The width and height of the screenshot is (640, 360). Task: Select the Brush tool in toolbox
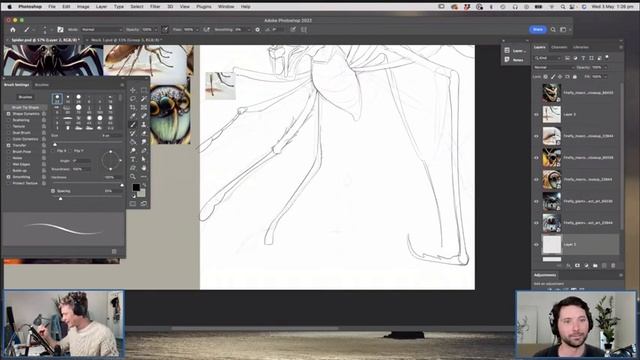point(133,124)
